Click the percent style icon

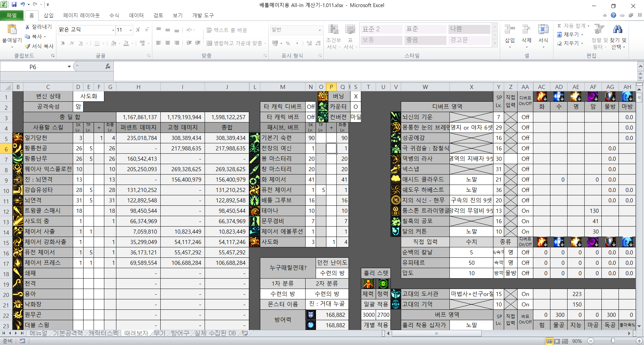[288, 43]
